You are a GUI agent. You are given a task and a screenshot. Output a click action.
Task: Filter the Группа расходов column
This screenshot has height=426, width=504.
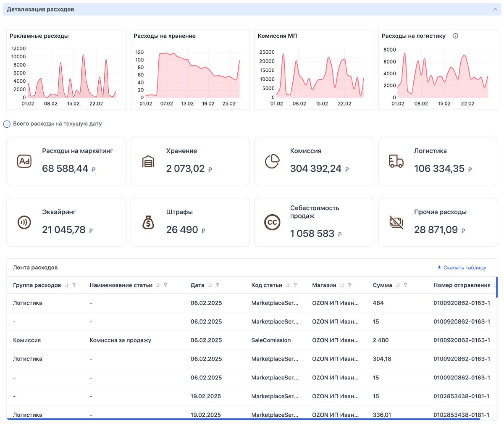pos(74,285)
